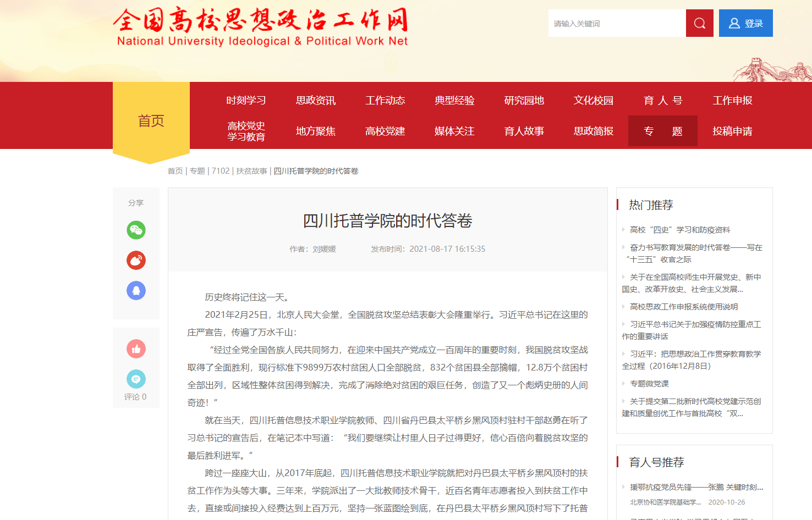Open 高校党史学习教育 menu item
This screenshot has height=520, width=812.
pos(246,131)
